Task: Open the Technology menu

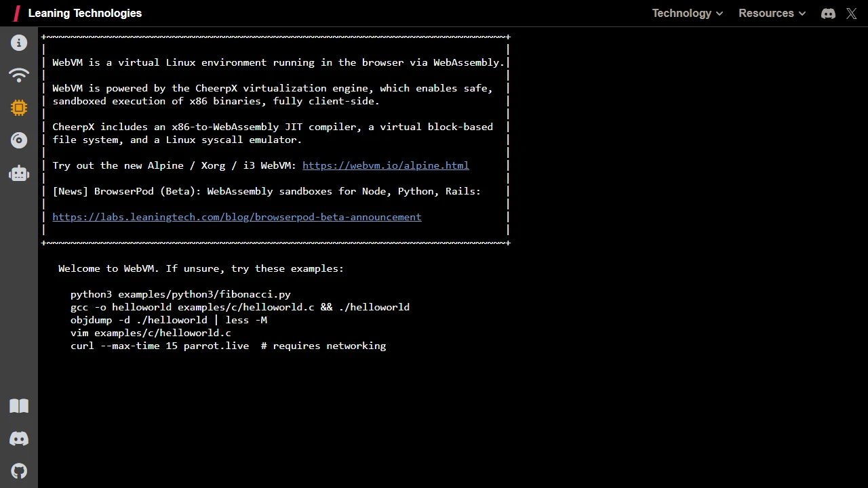Action: (x=682, y=13)
